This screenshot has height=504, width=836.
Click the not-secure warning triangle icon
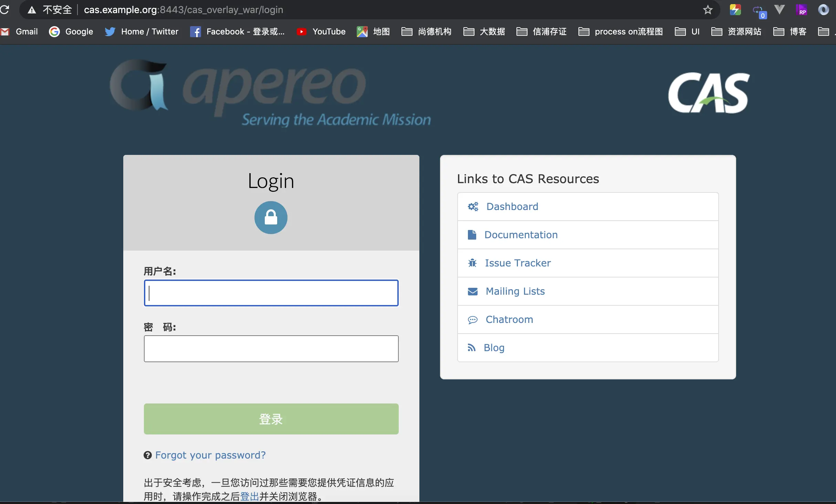[32, 10]
